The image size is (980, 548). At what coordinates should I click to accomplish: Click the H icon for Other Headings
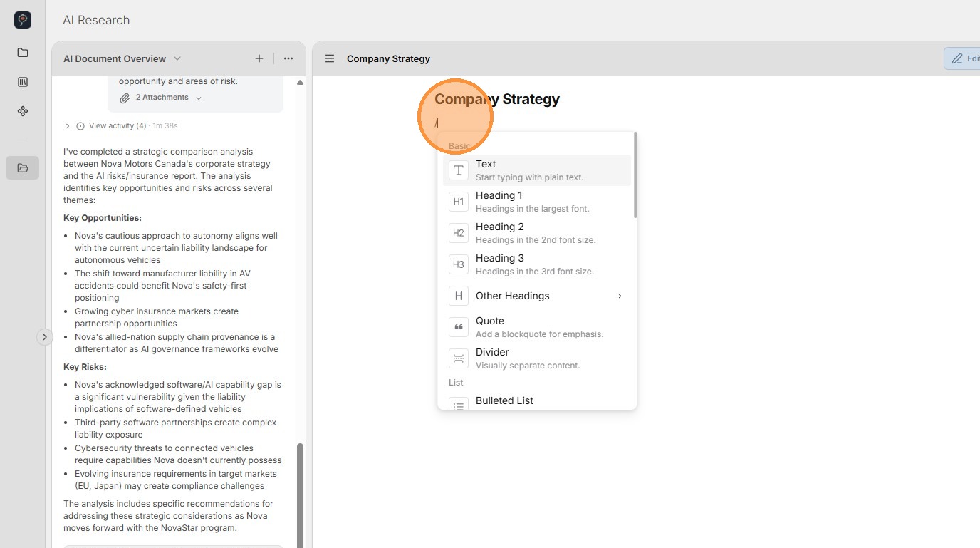459,296
